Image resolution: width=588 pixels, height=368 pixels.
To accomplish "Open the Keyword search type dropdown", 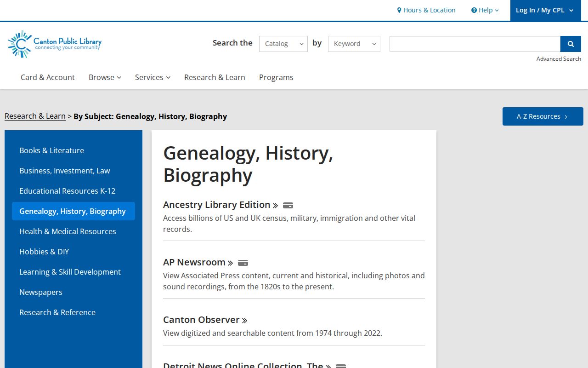I will click(354, 44).
